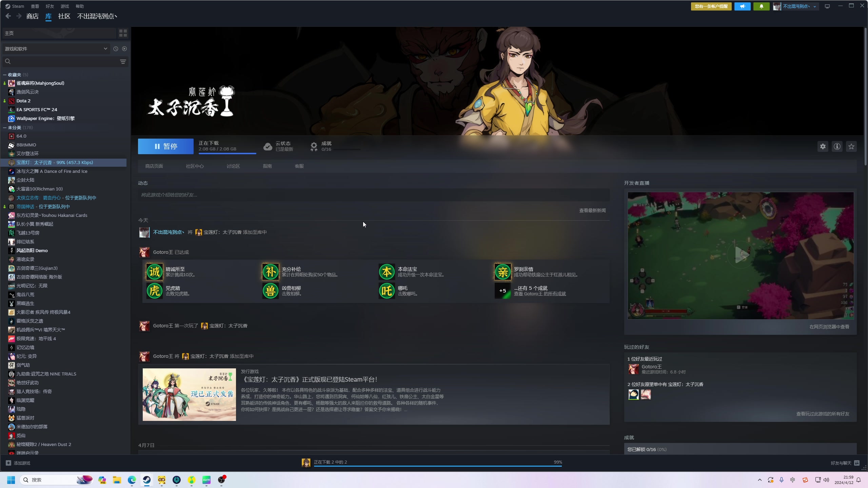Open the release announcement news thumbnail
Screen dimensions: 868x488
pos(189,394)
